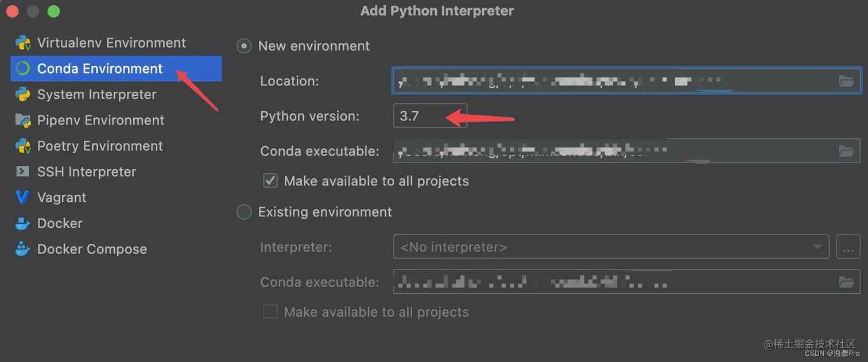The image size is (868, 362).
Task: Select the New environment radio button
Action: tap(244, 46)
